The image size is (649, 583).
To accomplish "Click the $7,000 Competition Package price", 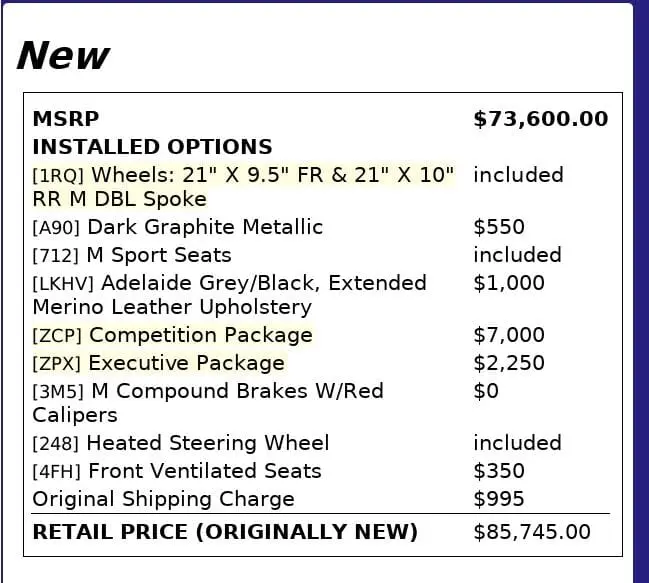I will pyautogui.click(x=508, y=335).
